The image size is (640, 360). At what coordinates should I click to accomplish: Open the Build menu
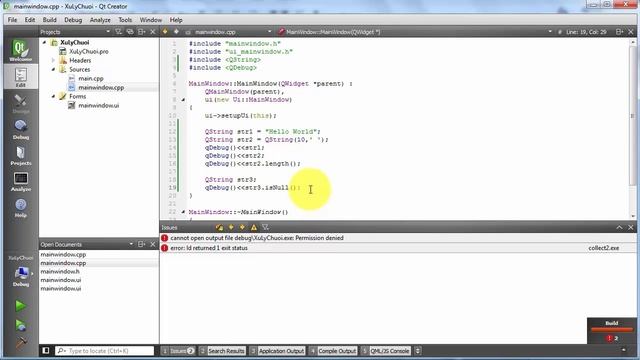coord(49,20)
